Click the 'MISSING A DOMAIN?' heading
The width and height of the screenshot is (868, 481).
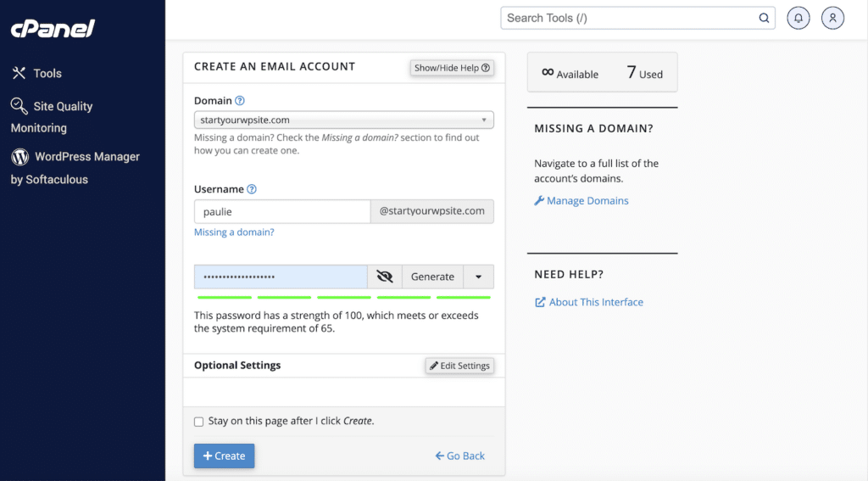(x=593, y=129)
